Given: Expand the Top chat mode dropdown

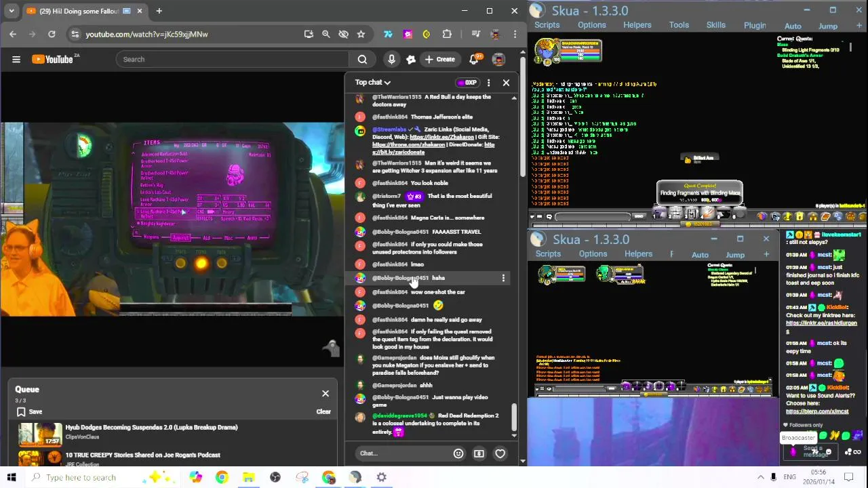Looking at the screenshot, I should (373, 83).
